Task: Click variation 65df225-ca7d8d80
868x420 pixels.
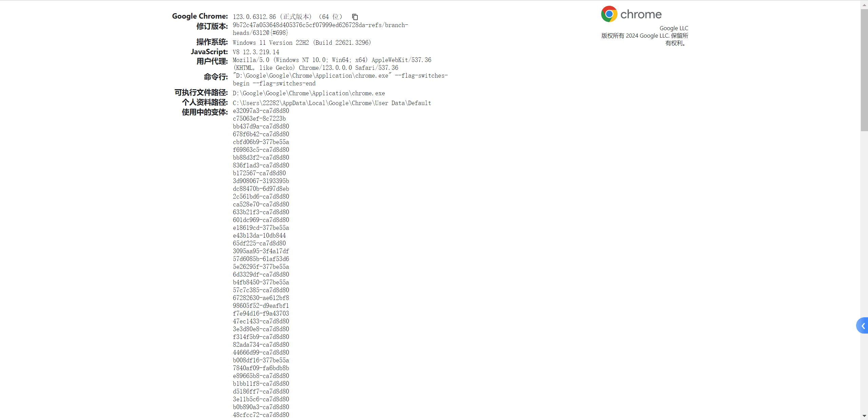Action: [x=259, y=243]
